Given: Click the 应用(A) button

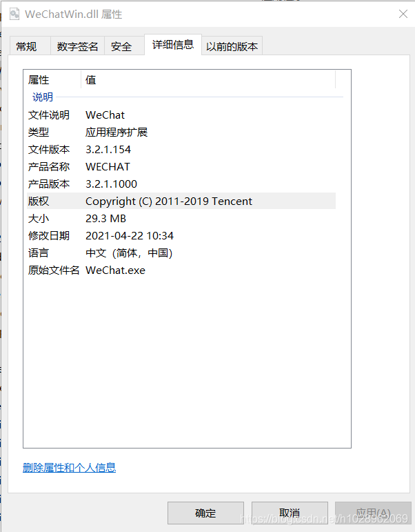Looking at the screenshot, I should click(373, 513).
